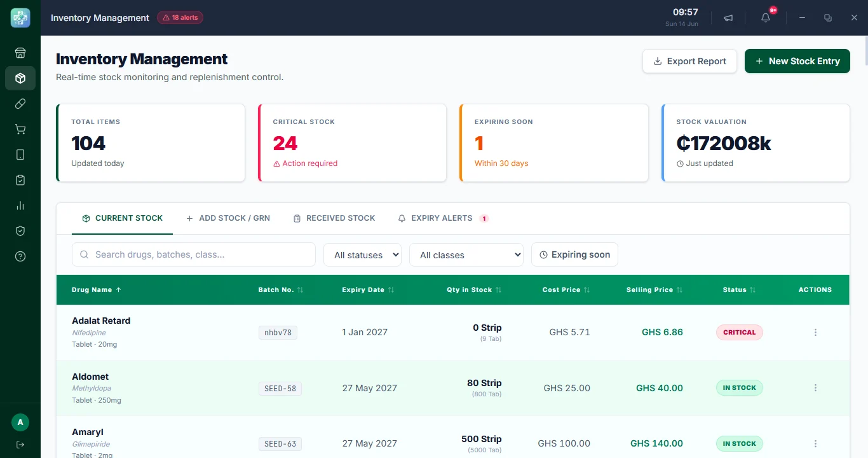Image resolution: width=868 pixels, height=458 pixels.
Task: Open the bar chart reports icon in the sidebar
Action: click(x=20, y=205)
